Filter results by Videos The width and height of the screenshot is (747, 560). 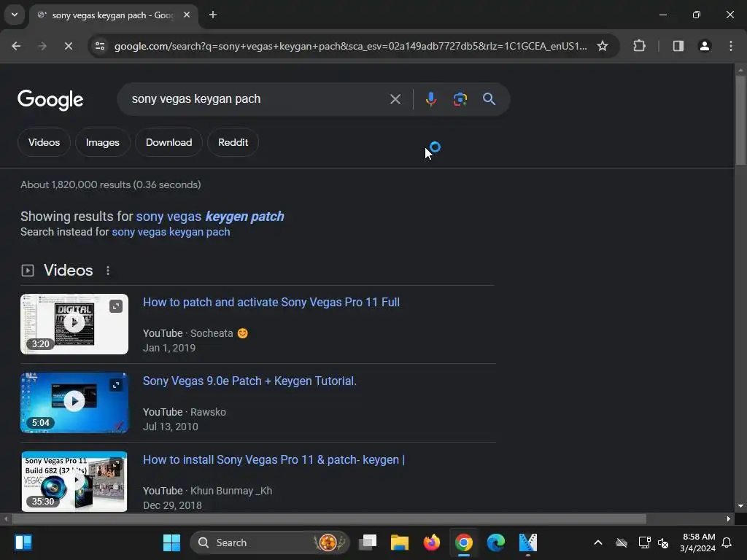tap(44, 142)
